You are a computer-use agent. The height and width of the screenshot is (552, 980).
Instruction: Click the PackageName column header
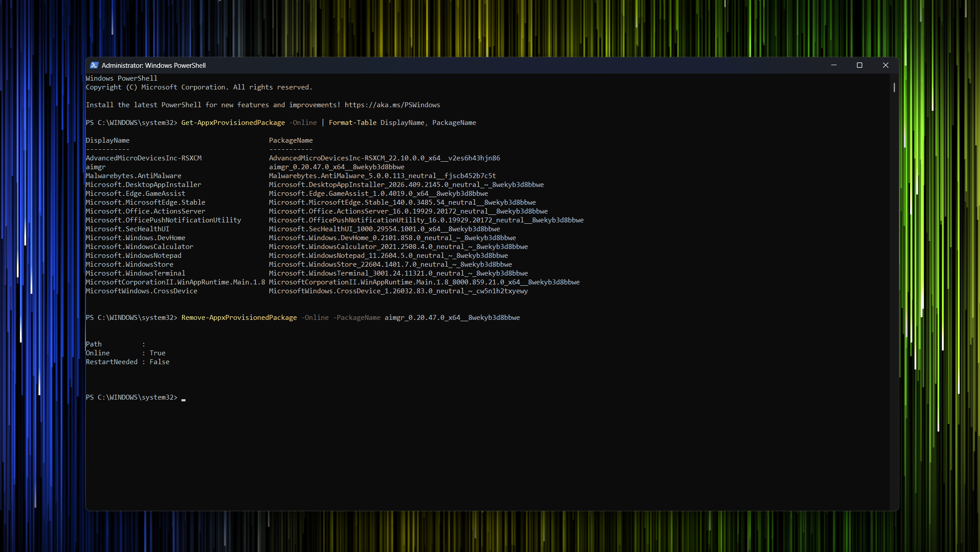(x=291, y=140)
